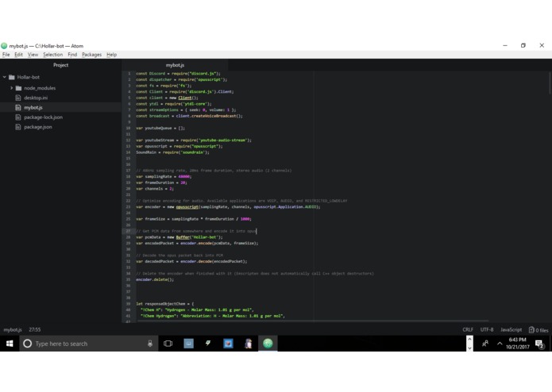The height and width of the screenshot is (392, 552).
Task: Show hidden system tray icons
Action: click(500, 344)
